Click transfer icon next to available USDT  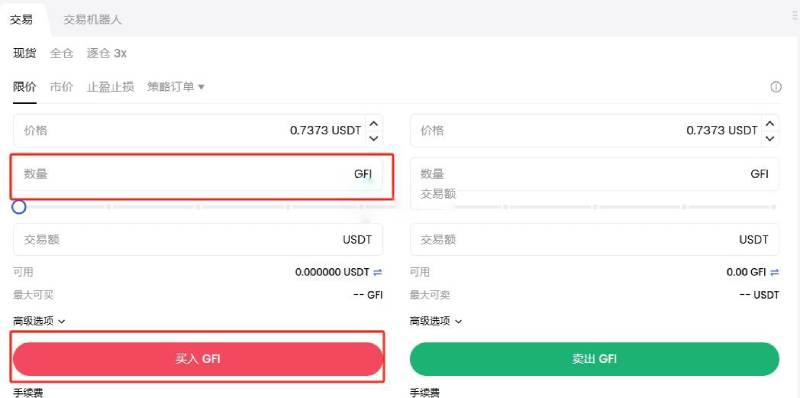tap(378, 272)
